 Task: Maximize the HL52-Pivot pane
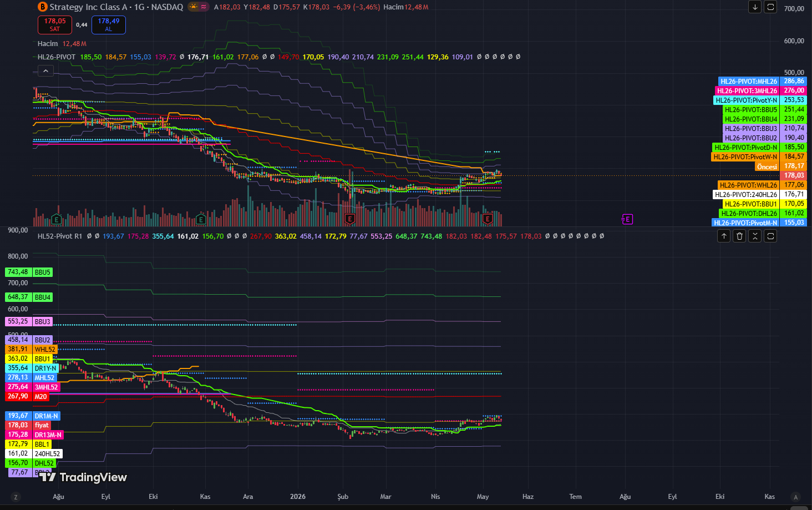(770, 236)
